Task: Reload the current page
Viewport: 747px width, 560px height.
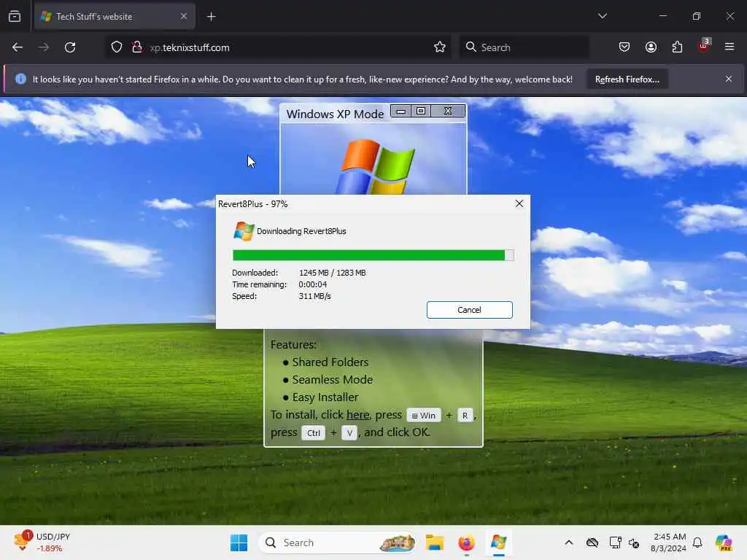Action: (x=70, y=47)
